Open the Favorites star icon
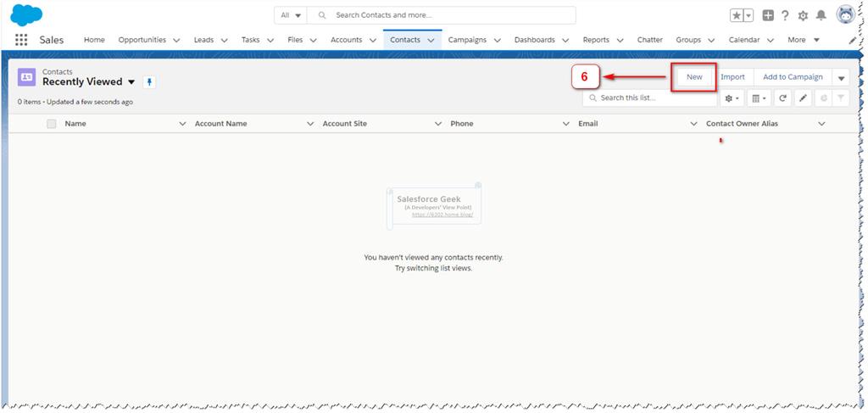The width and height of the screenshot is (868, 413). pyautogui.click(x=737, y=16)
